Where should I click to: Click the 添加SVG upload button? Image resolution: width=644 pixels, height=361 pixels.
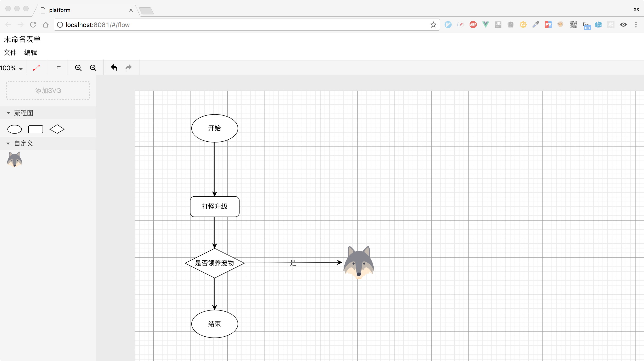tap(48, 91)
